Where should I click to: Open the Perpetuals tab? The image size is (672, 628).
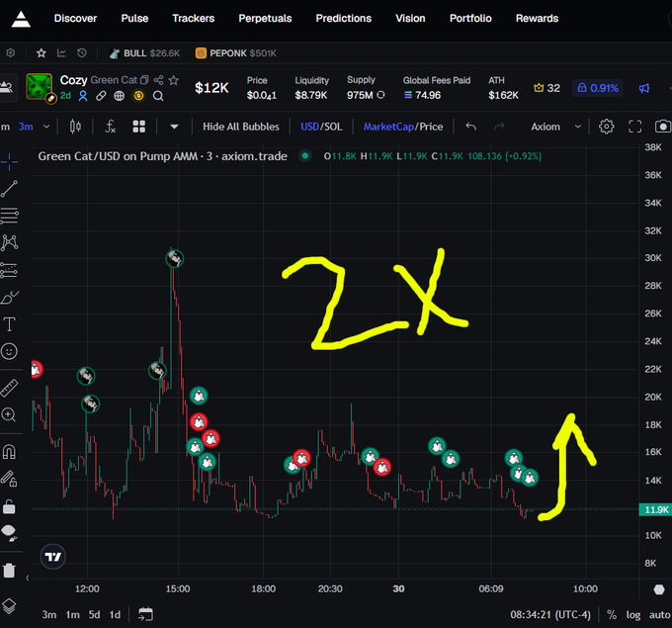[x=265, y=19]
